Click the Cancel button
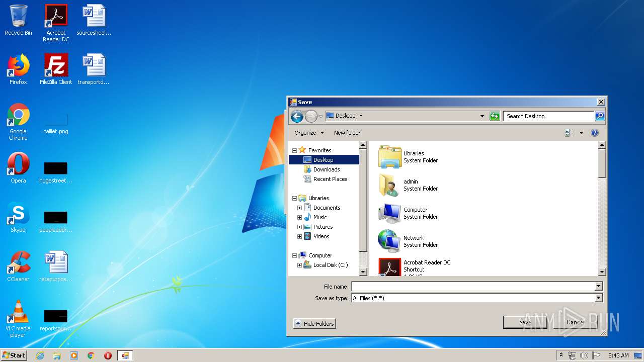Viewport: 644px width, 362px height. pyautogui.click(x=576, y=322)
